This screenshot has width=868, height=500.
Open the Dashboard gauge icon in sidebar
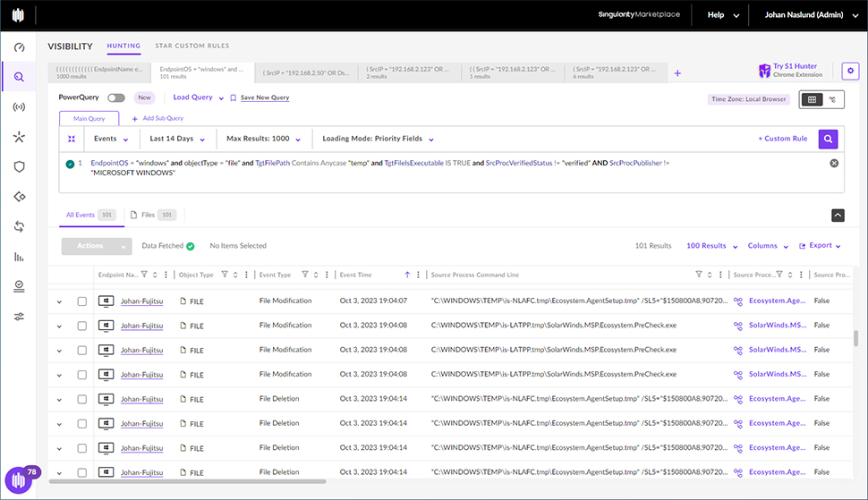tap(19, 47)
